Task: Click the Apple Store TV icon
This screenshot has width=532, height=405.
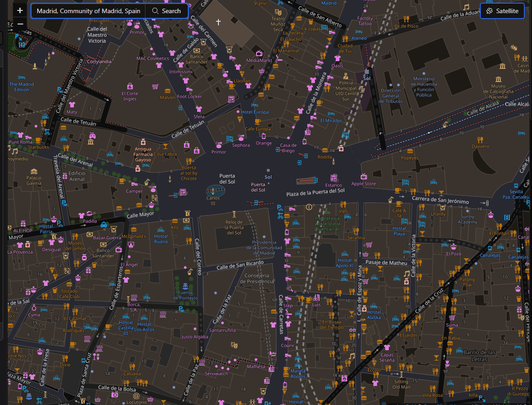Action: pyautogui.click(x=363, y=176)
